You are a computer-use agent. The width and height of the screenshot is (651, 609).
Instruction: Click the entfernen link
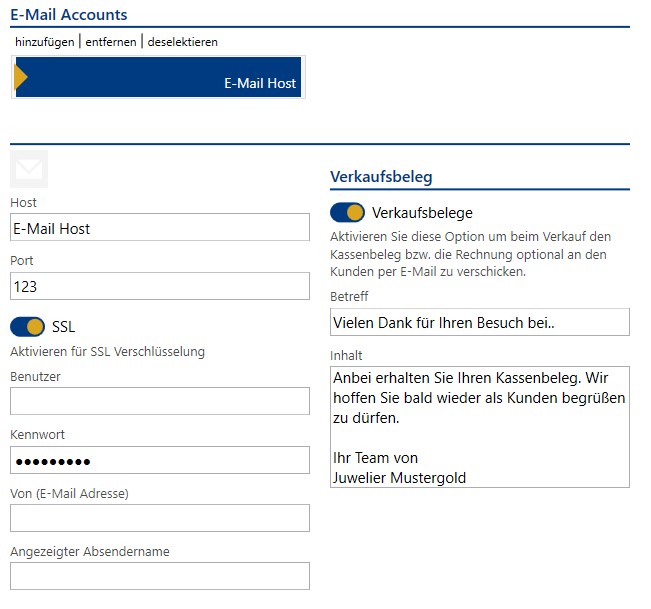110,42
